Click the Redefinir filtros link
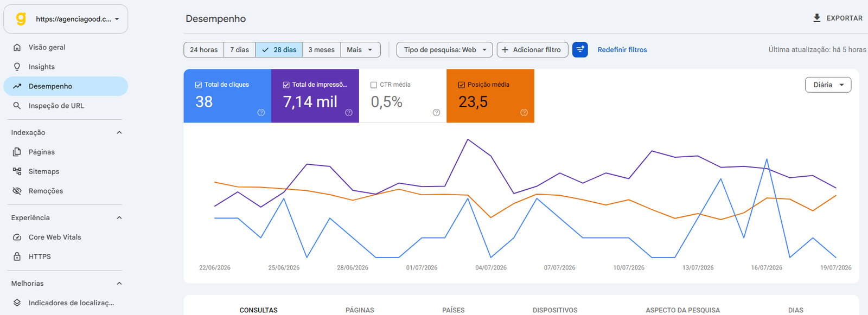868x315 pixels. pos(622,49)
